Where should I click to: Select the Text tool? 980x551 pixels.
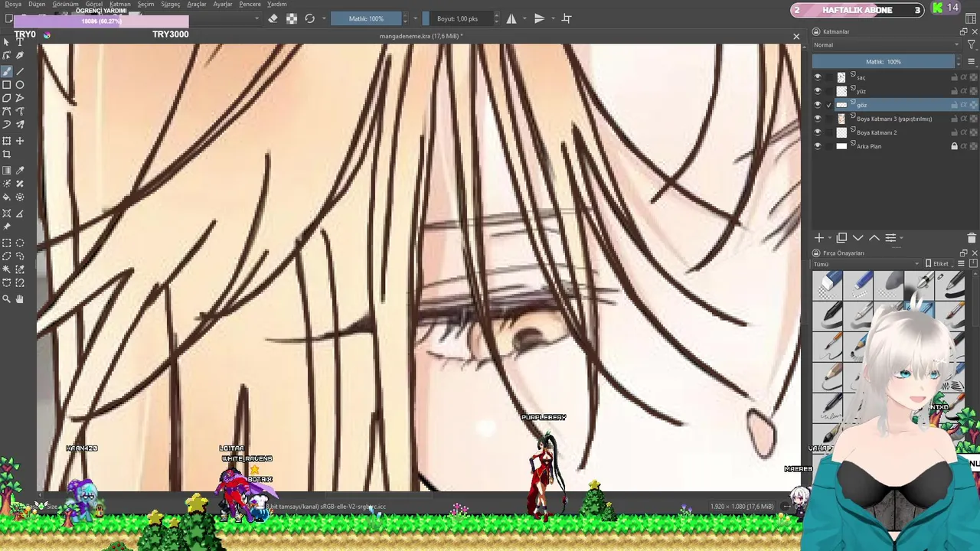(20, 42)
